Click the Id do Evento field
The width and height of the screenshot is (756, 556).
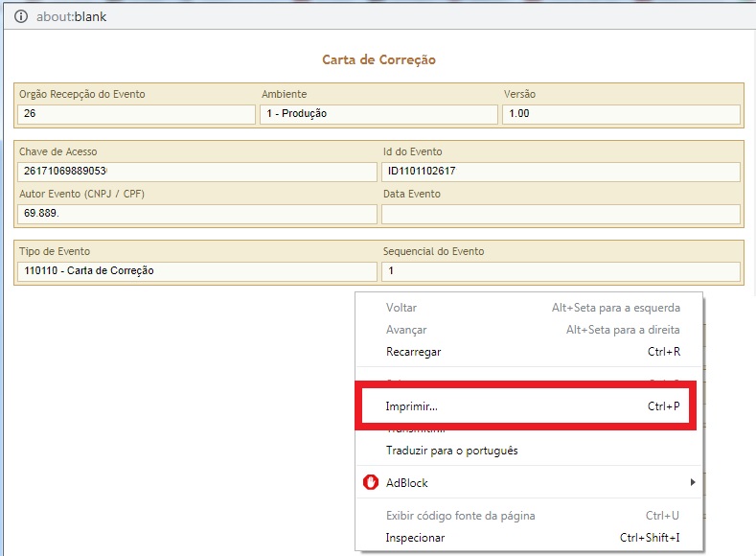pyautogui.click(x=561, y=172)
